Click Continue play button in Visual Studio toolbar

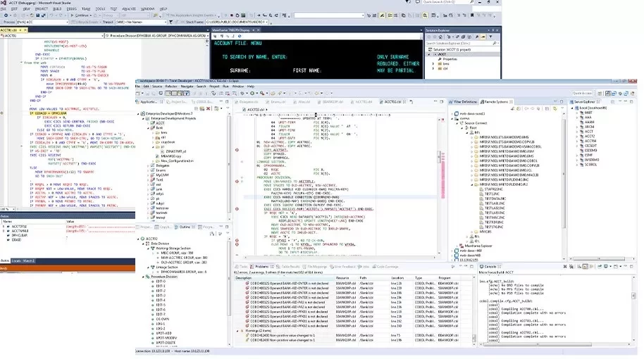[80, 15]
